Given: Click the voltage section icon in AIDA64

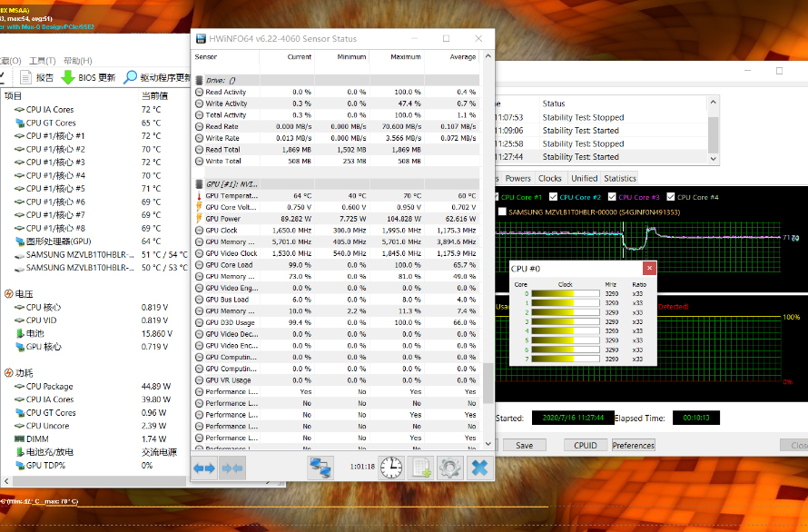Looking at the screenshot, I should [8, 294].
